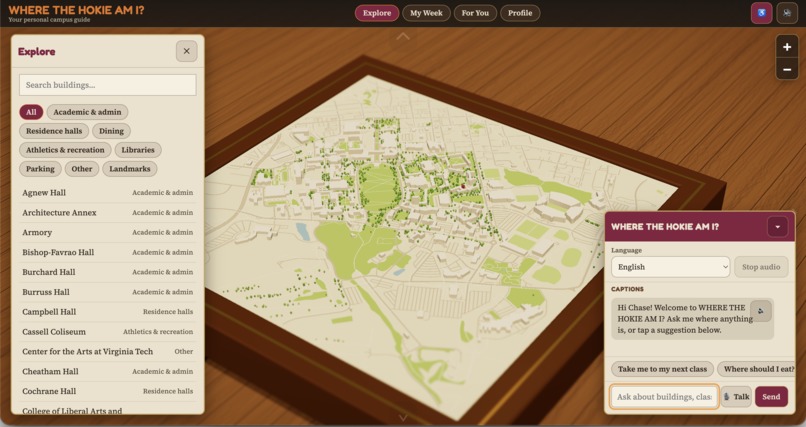Open the Profile tab
Viewport: 806px width, 427px height.
(520, 13)
